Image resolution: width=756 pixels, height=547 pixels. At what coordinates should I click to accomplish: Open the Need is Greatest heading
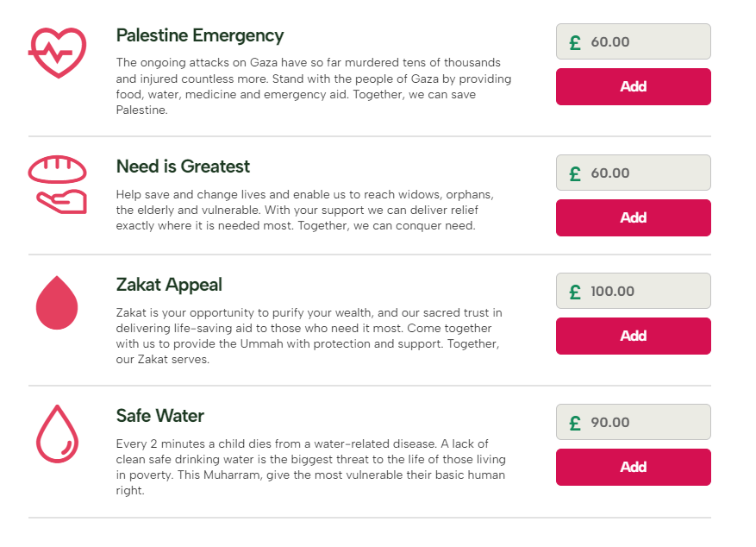(183, 167)
